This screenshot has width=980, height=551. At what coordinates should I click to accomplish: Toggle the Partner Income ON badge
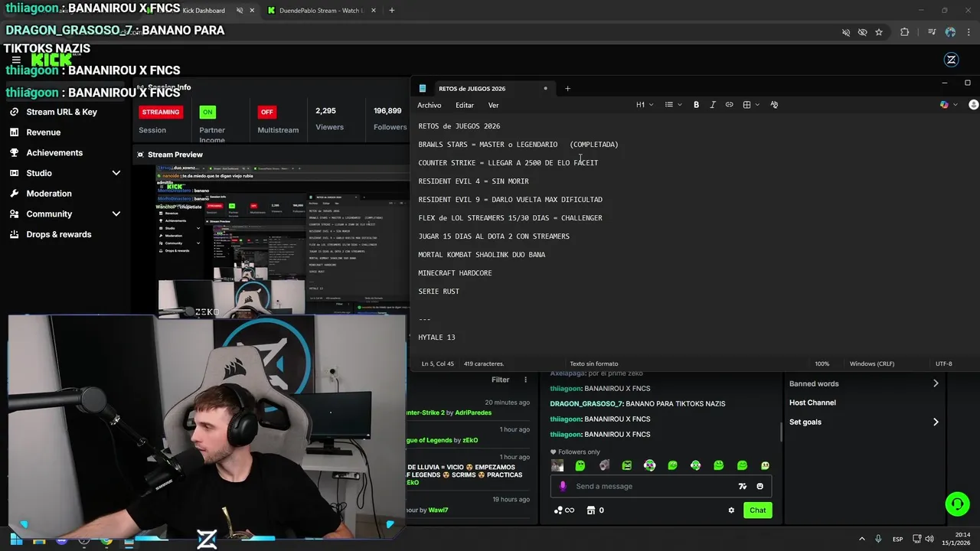point(207,112)
